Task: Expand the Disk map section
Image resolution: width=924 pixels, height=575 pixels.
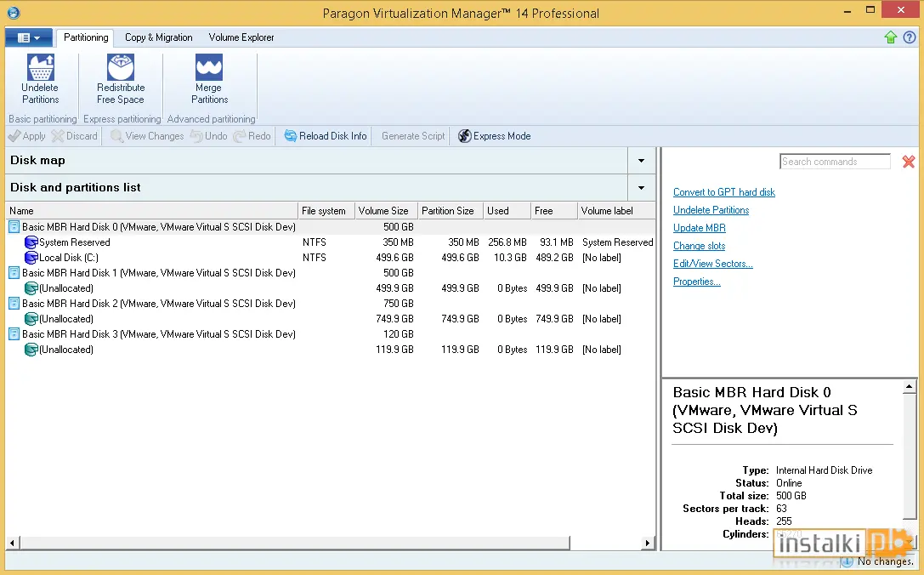Action: tap(641, 161)
